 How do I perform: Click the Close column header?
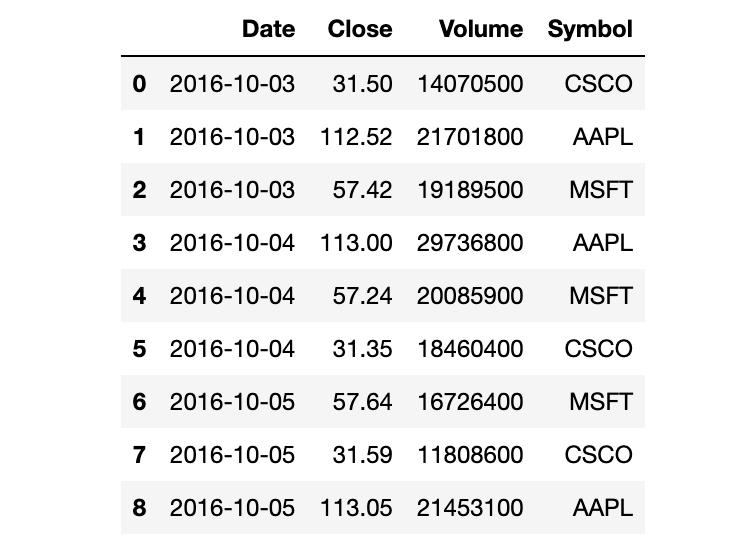[360, 29]
